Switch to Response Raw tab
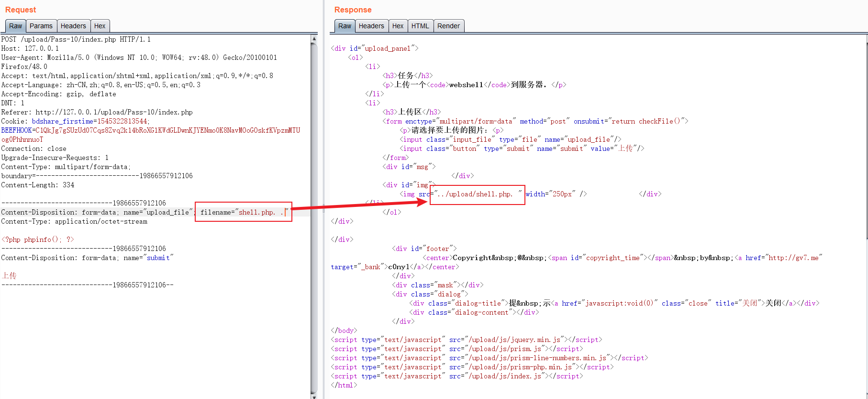Image resolution: width=868 pixels, height=399 pixels. click(x=345, y=26)
